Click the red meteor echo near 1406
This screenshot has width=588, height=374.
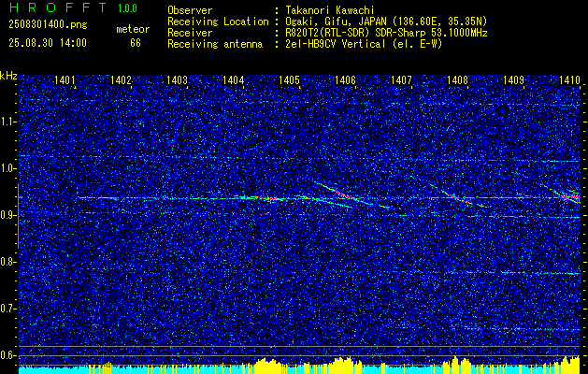click(x=343, y=194)
